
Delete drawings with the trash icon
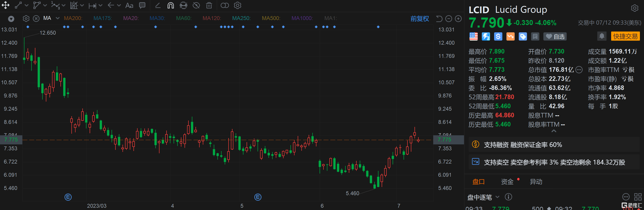tap(209, 5)
